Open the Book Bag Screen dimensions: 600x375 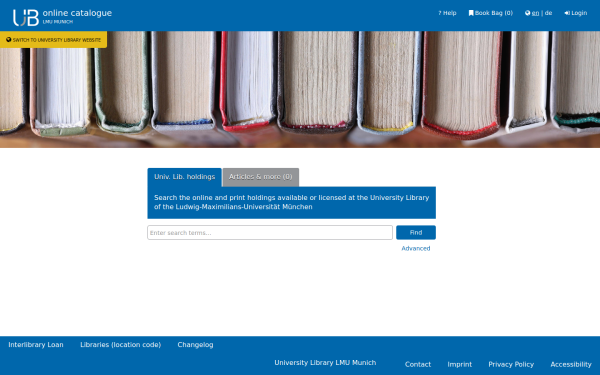click(x=491, y=13)
